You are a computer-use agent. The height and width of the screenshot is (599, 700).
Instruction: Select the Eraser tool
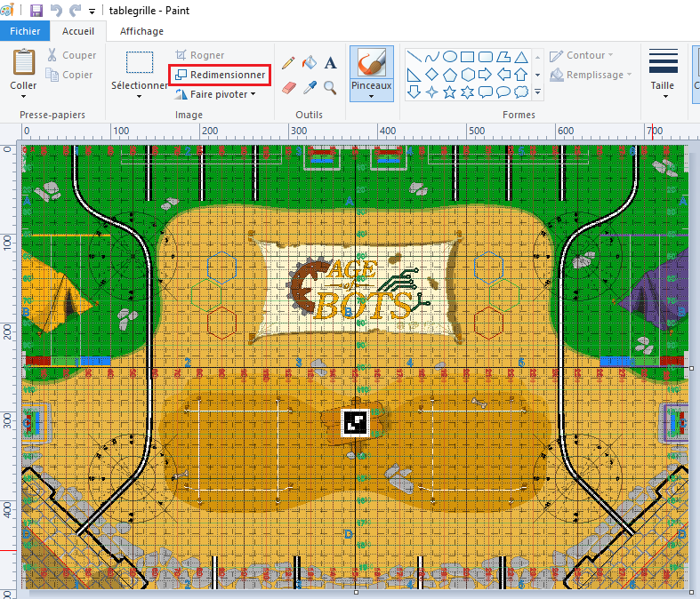click(x=289, y=87)
